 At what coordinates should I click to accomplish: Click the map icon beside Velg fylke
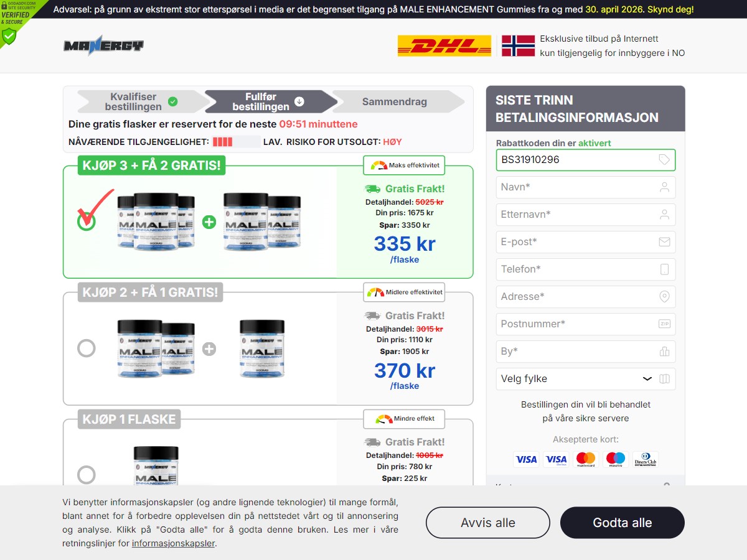click(x=664, y=379)
